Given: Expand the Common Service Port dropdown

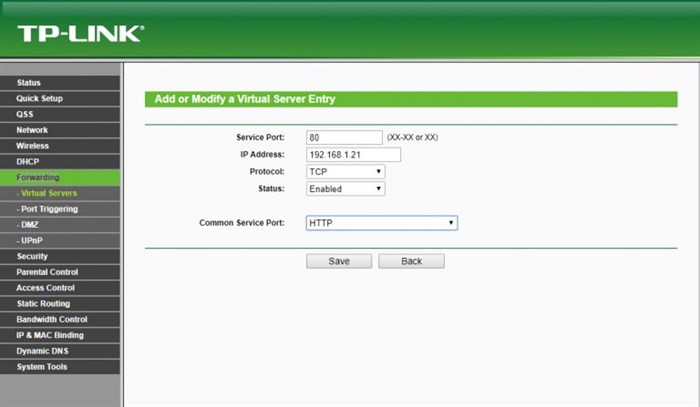Looking at the screenshot, I should pyautogui.click(x=382, y=223).
